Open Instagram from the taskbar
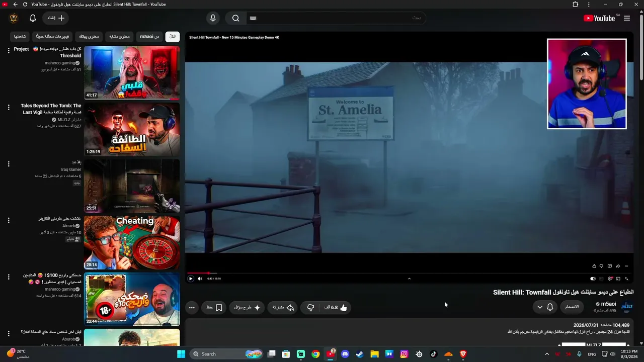644x362 pixels. click(x=404, y=354)
